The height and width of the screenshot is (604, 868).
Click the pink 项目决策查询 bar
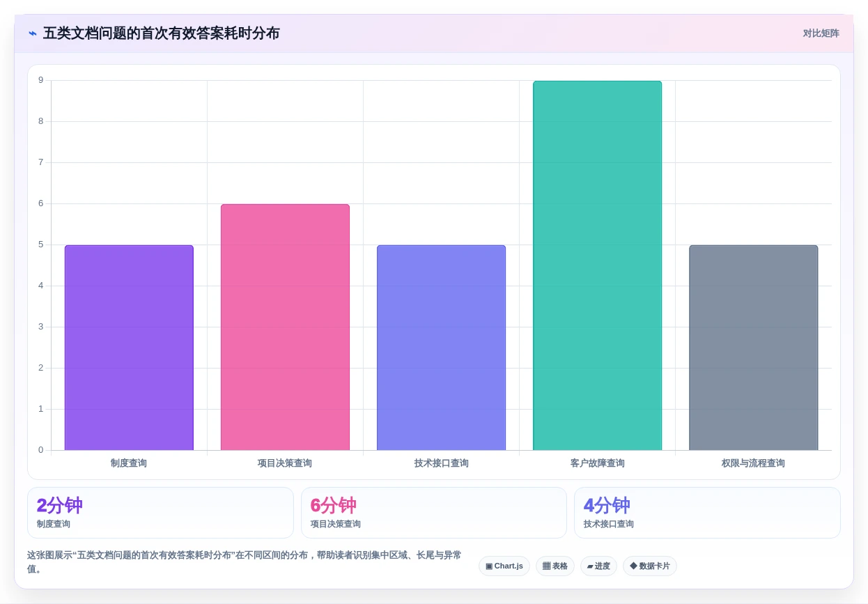click(x=285, y=327)
